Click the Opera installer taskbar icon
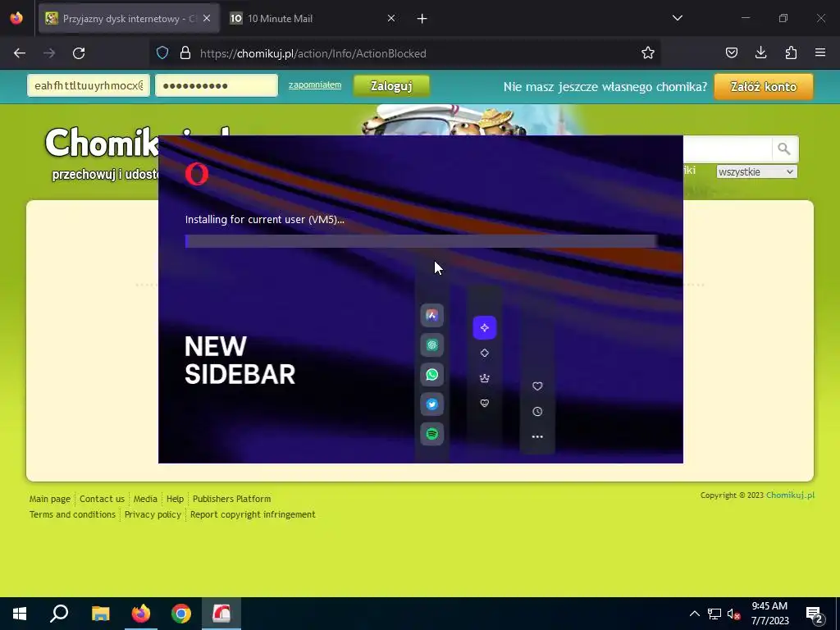This screenshot has width=840, height=630. pos(221,614)
